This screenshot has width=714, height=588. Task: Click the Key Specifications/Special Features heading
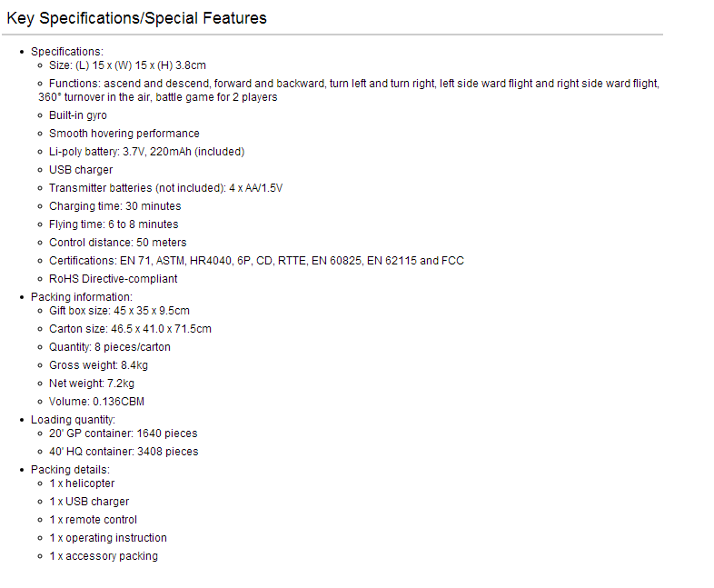coord(136,18)
